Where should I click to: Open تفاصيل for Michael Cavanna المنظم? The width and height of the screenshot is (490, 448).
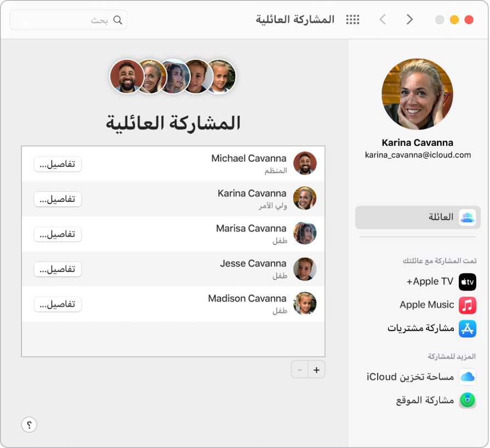tap(57, 164)
